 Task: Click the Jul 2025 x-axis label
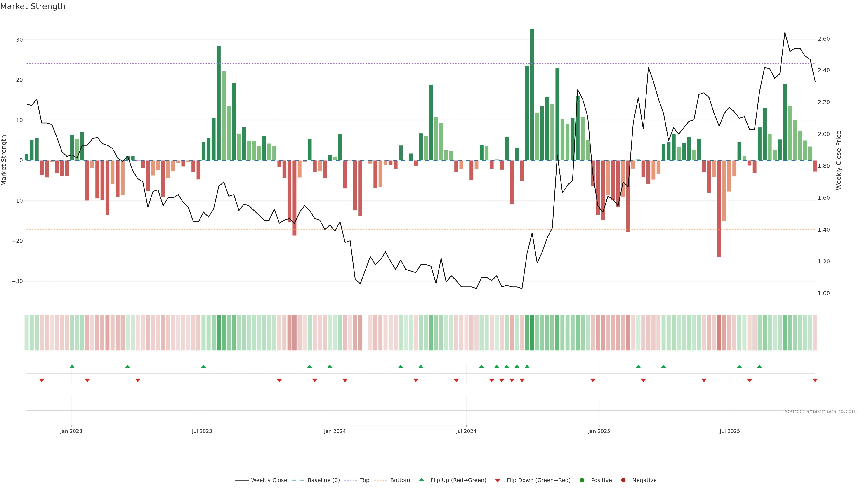(729, 431)
